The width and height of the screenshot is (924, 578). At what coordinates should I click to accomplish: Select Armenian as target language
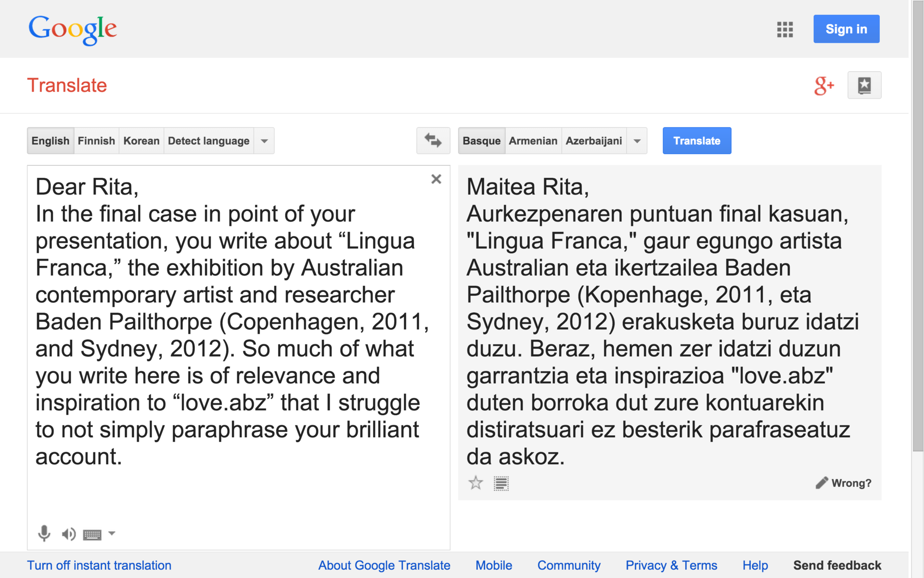(533, 141)
